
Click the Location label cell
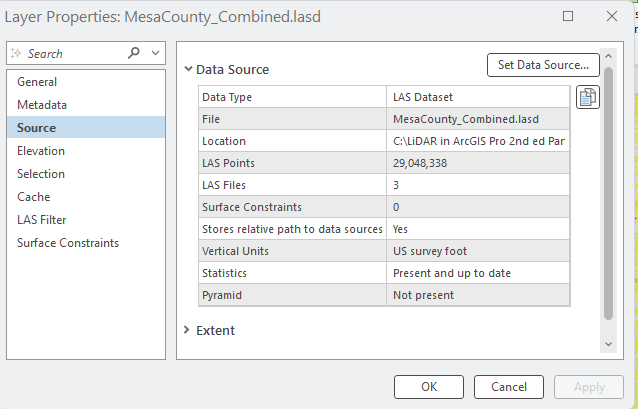click(293, 141)
